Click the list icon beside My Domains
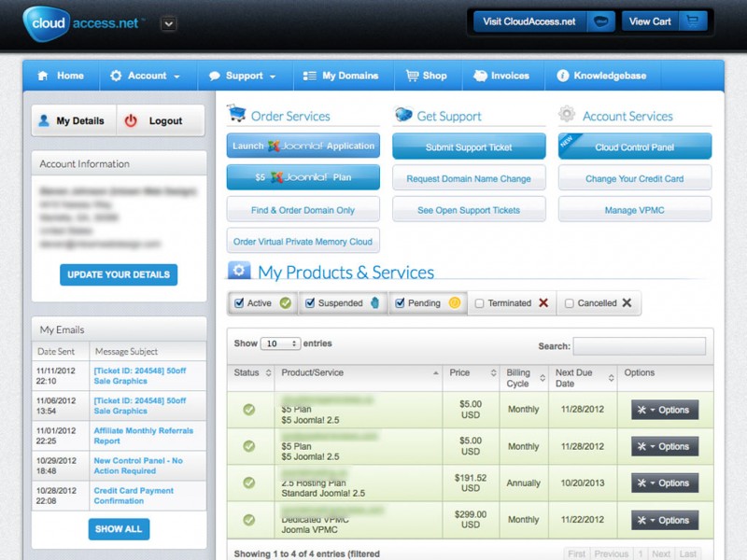The height and width of the screenshot is (560, 747). click(310, 76)
